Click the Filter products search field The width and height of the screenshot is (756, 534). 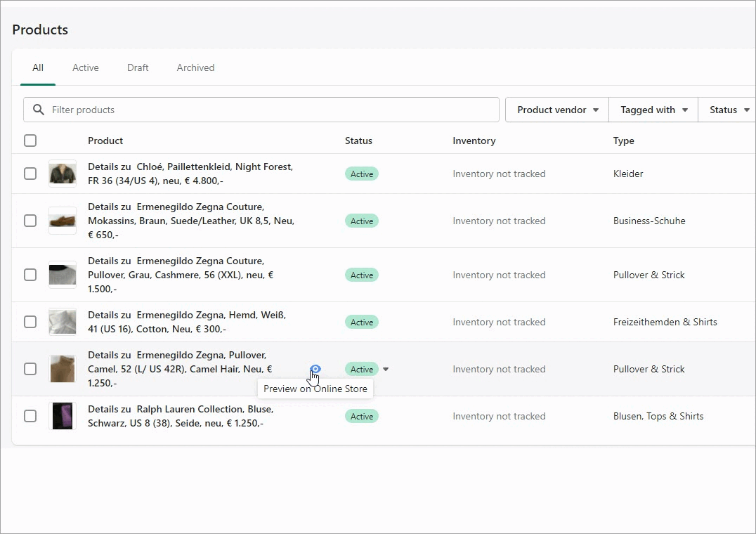(261, 110)
